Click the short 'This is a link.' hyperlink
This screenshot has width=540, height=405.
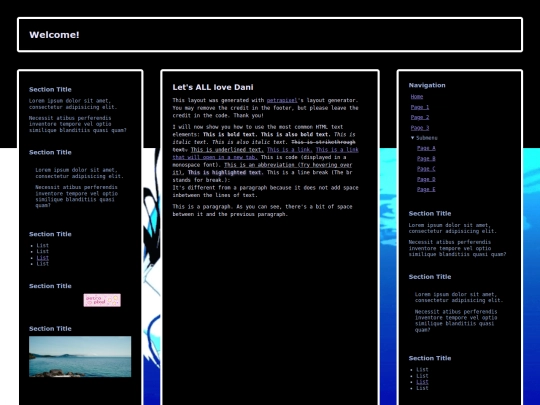290,149
